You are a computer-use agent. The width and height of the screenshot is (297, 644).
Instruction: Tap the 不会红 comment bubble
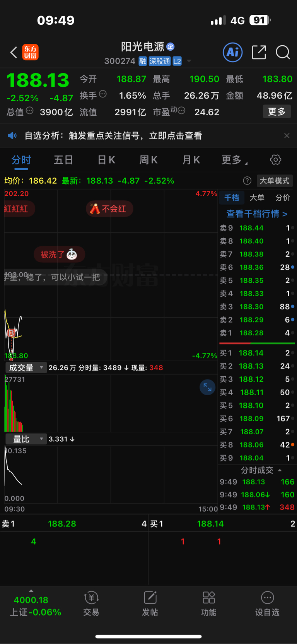pyautogui.click(x=109, y=209)
